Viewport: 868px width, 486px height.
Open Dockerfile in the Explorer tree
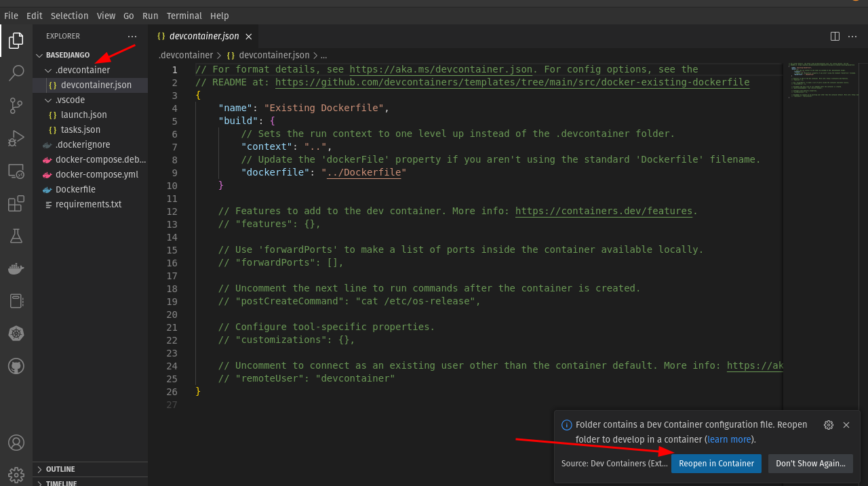pos(90,189)
